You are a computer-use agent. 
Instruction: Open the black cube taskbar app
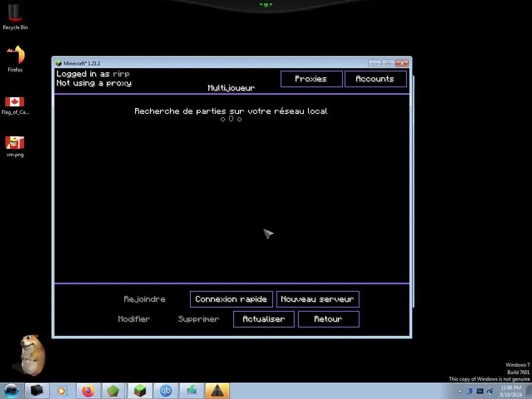pyautogui.click(x=37, y=391)
